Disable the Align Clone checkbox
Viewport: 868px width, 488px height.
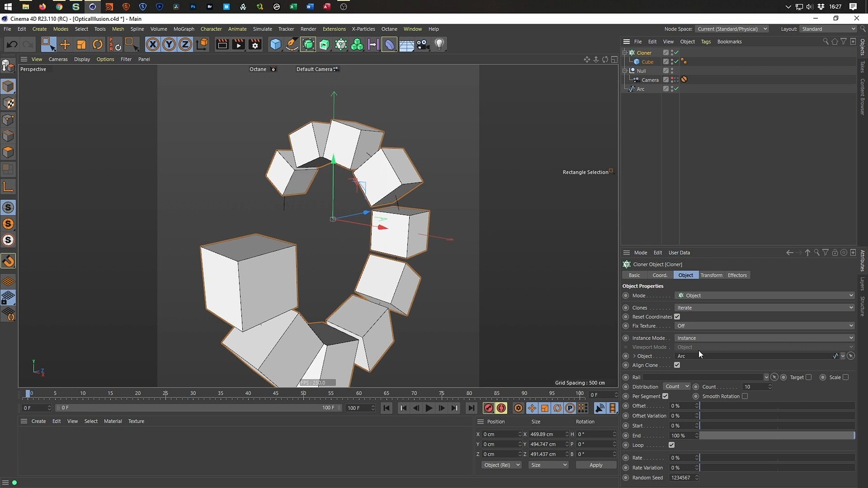coord(677,365)
